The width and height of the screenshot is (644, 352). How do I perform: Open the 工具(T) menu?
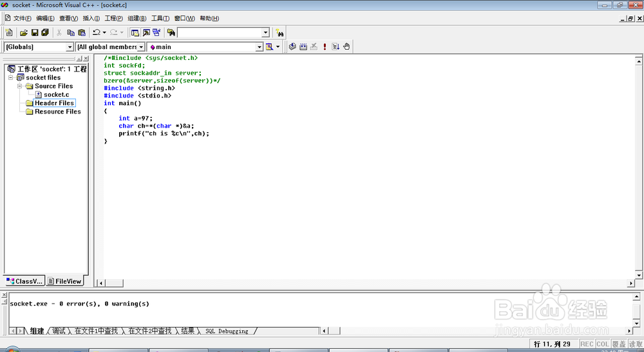click(x=160, y=18)
